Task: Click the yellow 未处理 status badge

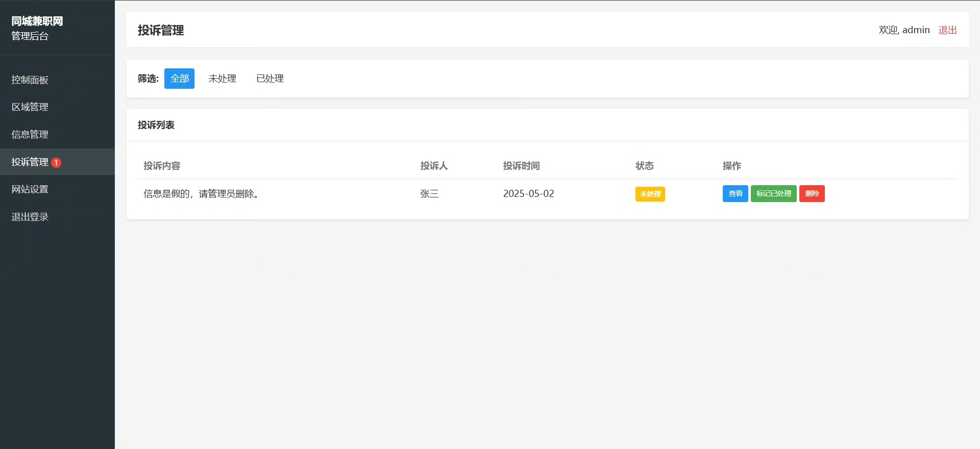Action: coord(650,194)
